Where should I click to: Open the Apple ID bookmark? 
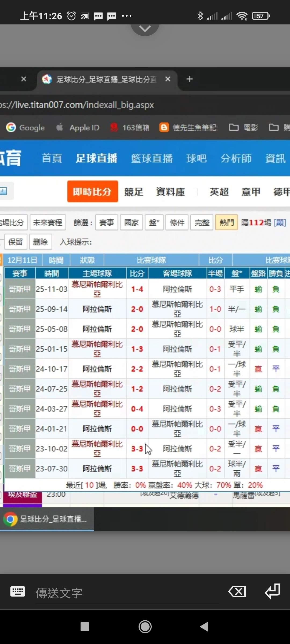[x=78, y=127]
